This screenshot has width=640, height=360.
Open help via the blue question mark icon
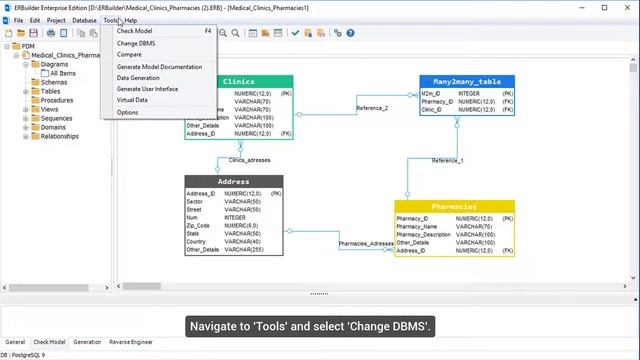click(350, 33)
